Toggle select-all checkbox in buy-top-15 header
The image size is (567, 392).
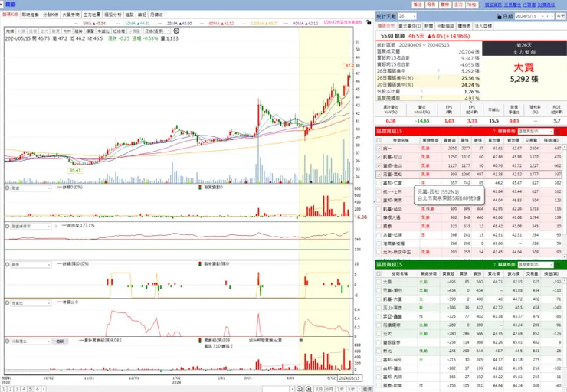pos(379,140)
